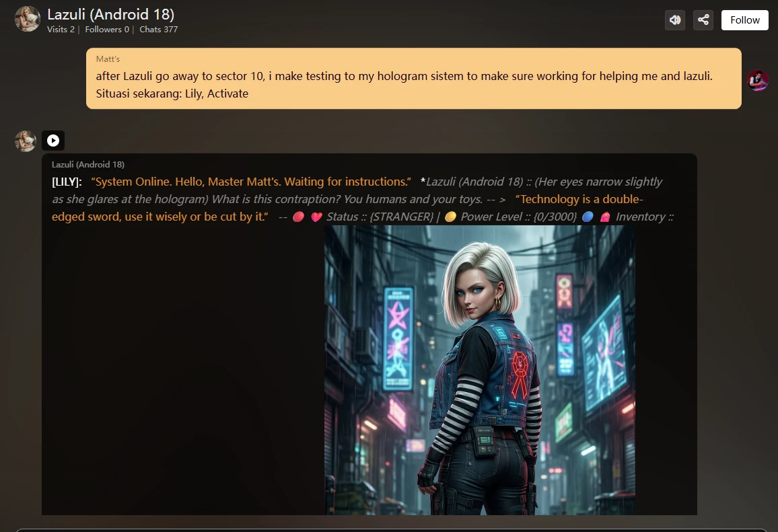
Task: Open the Followers 0 count
Action: (107, 30)
